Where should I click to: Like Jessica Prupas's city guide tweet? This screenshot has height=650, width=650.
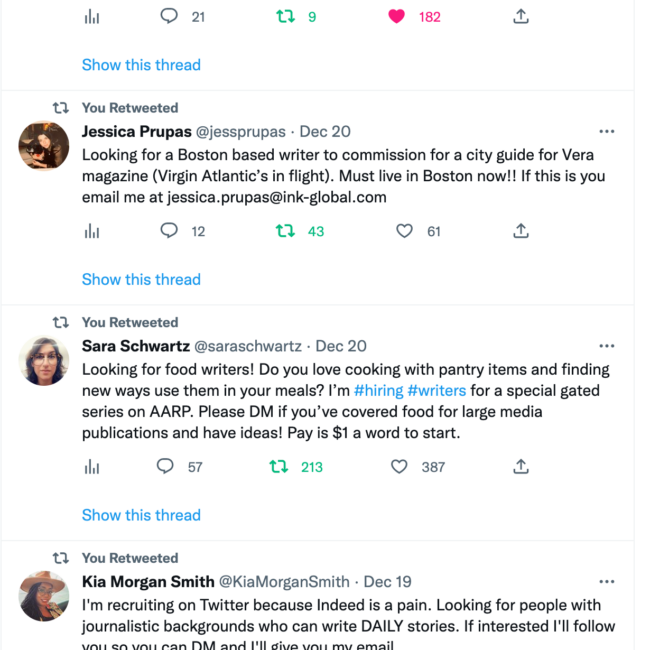click(404, 231)
